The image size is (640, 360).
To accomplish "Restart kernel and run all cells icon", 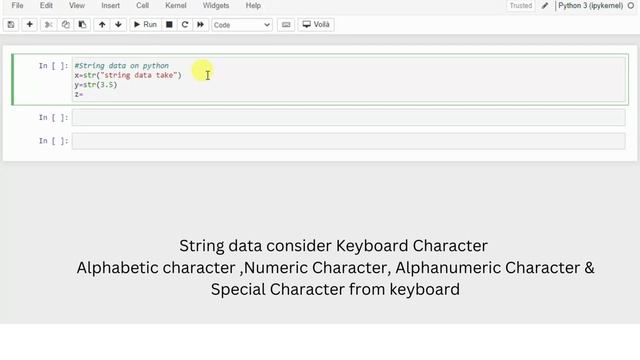I will click(x=200, y=25).
